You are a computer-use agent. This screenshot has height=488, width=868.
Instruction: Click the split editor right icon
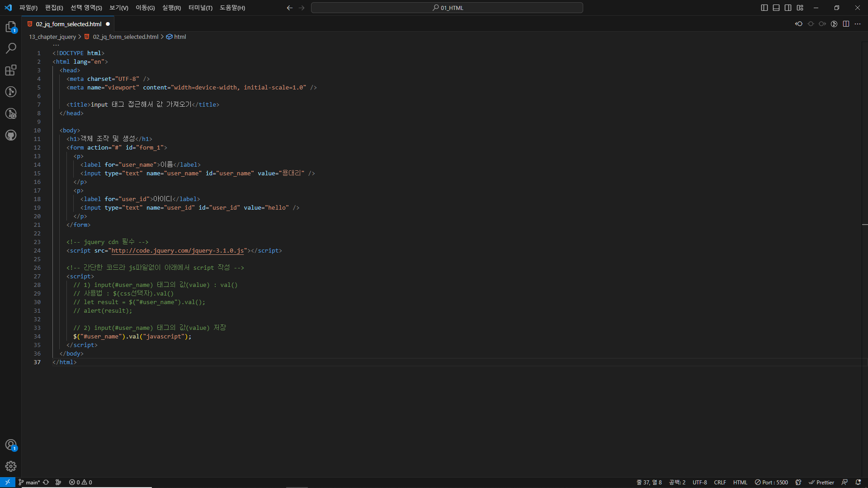pos(846,24)
